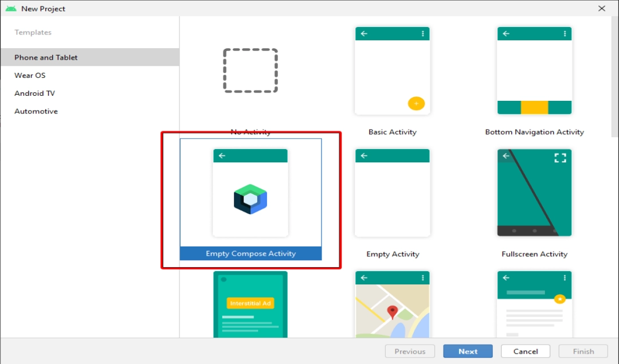Pick the Interstitial Ad template thumbnail

click(250, 304)
